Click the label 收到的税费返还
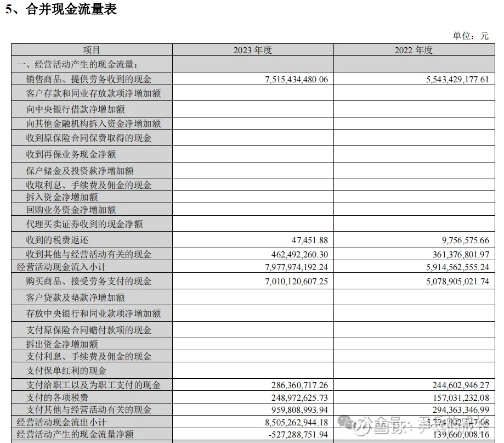 pos(57,240)
